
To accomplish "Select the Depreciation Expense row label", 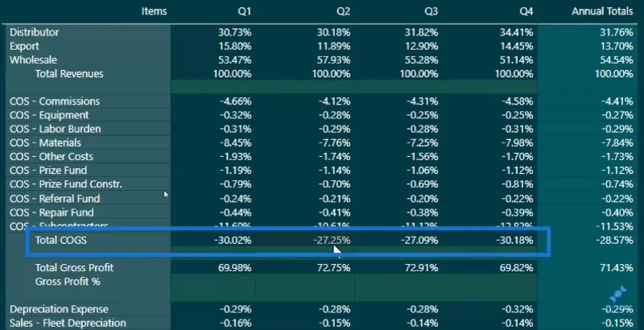I will (59, 309).
